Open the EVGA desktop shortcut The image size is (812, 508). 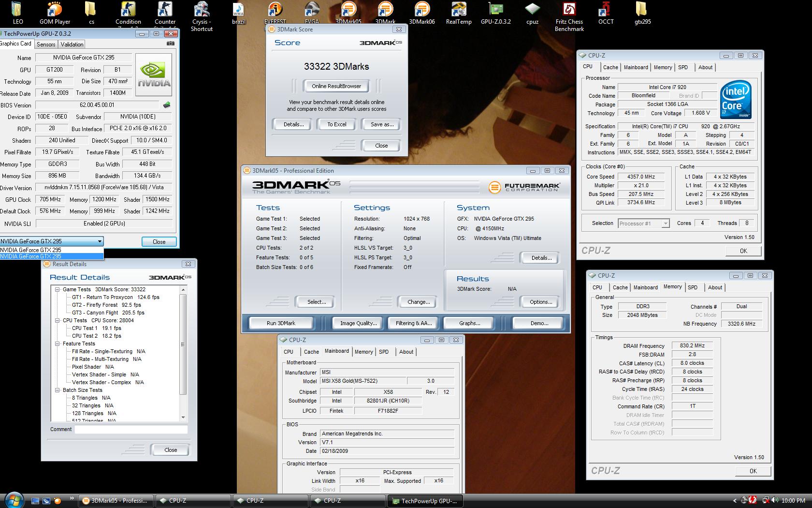[312, 13]
